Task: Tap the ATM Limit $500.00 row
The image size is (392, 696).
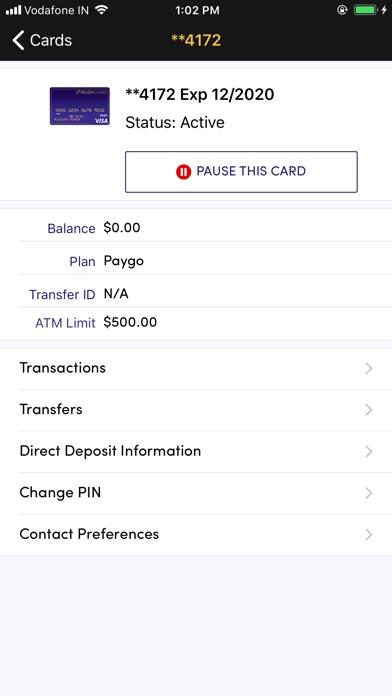Action: point(196,323)
